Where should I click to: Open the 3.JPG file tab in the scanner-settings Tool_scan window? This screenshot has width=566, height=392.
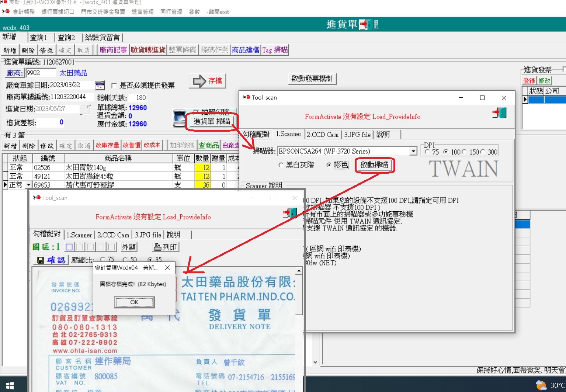click(357, 135)
